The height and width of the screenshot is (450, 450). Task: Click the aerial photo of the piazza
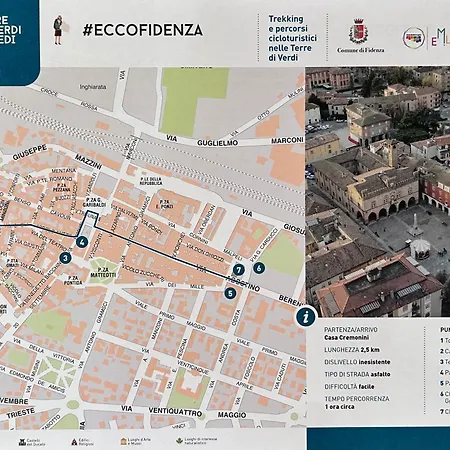pos(378,192)
